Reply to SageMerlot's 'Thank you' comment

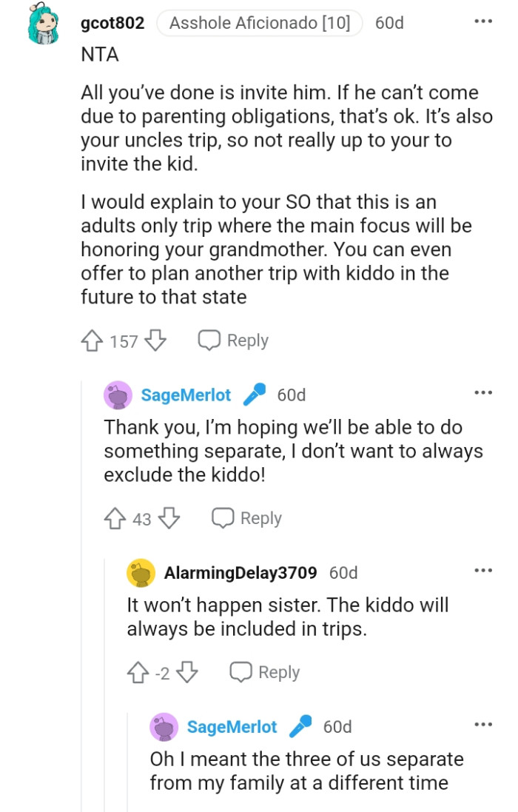tap(247, 518)
